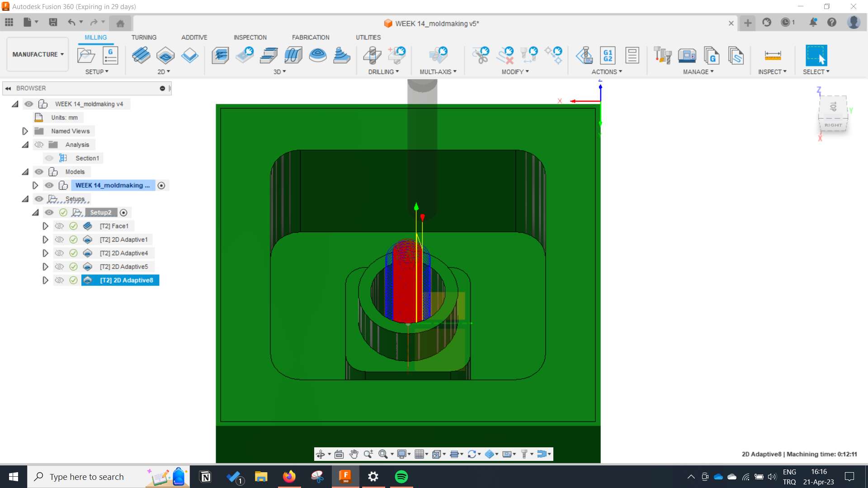This screenshot has width=868, height=488.
Task: Switch to the INSPECTION tab
Action: [250, 38]
